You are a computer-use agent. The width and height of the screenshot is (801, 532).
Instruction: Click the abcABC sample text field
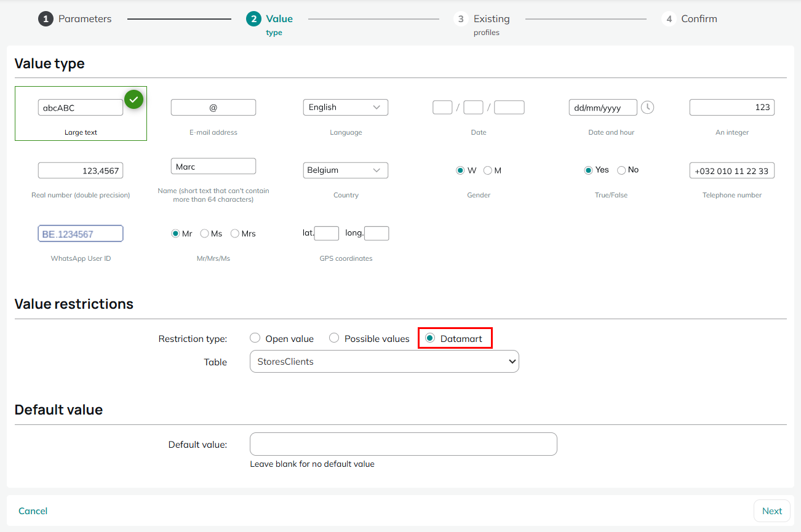pyautogui.click(x=81, y=107)
